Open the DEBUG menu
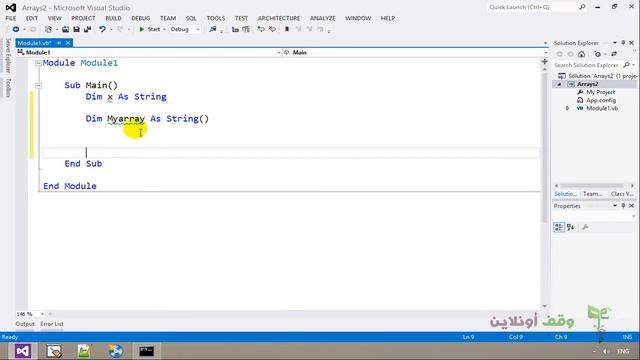Image resolution: width=640 pixels, height=360 pixels. click(141, 18)
